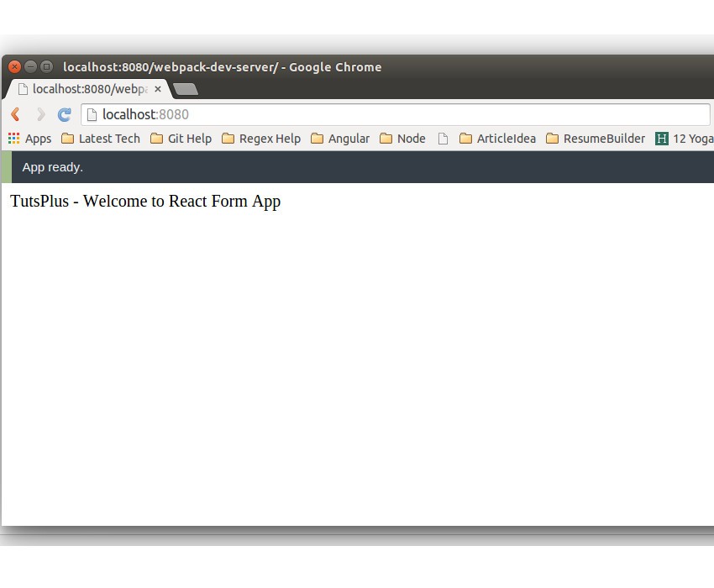The image size is (714, 588).
Task: Click the TutsPlus welcome heading text
Action: tap(145, 202)
